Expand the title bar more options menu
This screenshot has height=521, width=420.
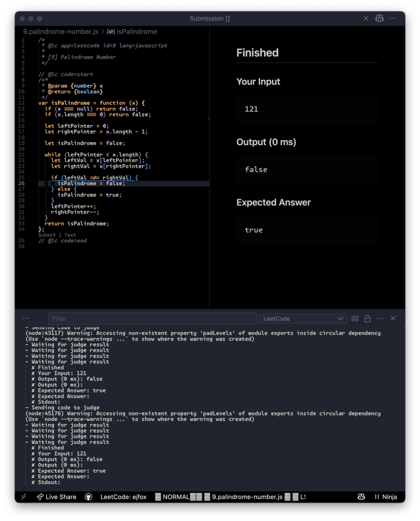click(x=393, y=18)
